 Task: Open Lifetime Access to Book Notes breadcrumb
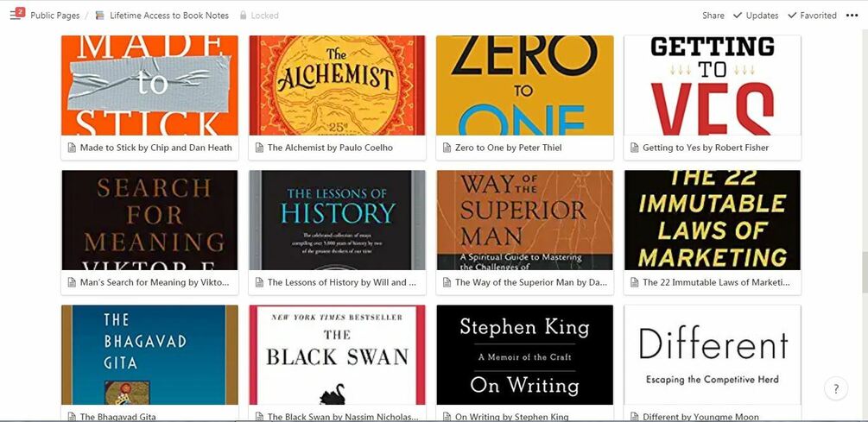pyautogui.click(x=168, y=16)
